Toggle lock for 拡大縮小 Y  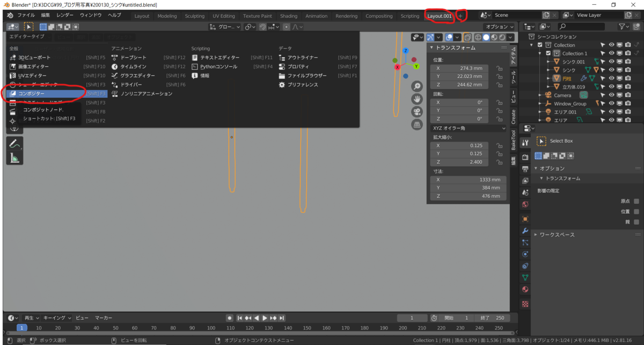pos(500,154)
